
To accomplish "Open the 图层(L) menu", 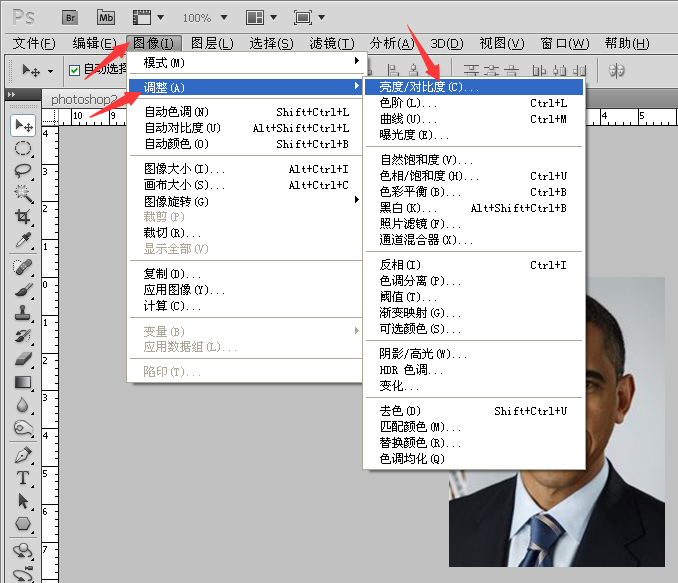I will 212,43.
